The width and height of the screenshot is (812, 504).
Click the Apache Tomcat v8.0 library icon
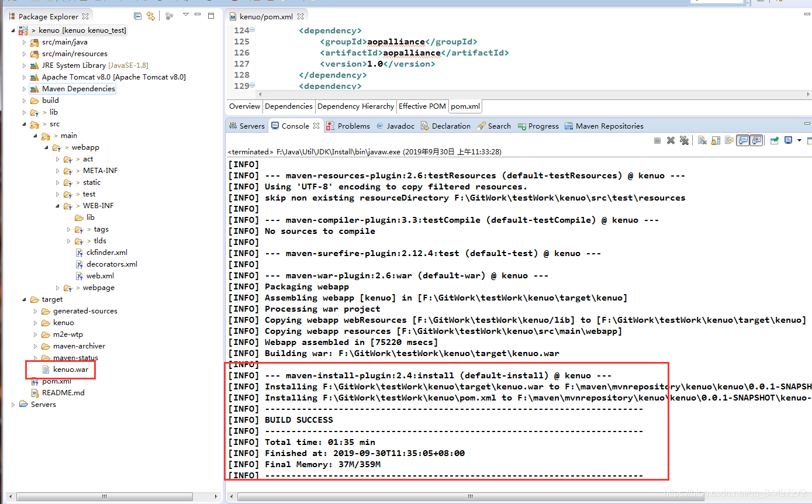(x=35, y=77)
